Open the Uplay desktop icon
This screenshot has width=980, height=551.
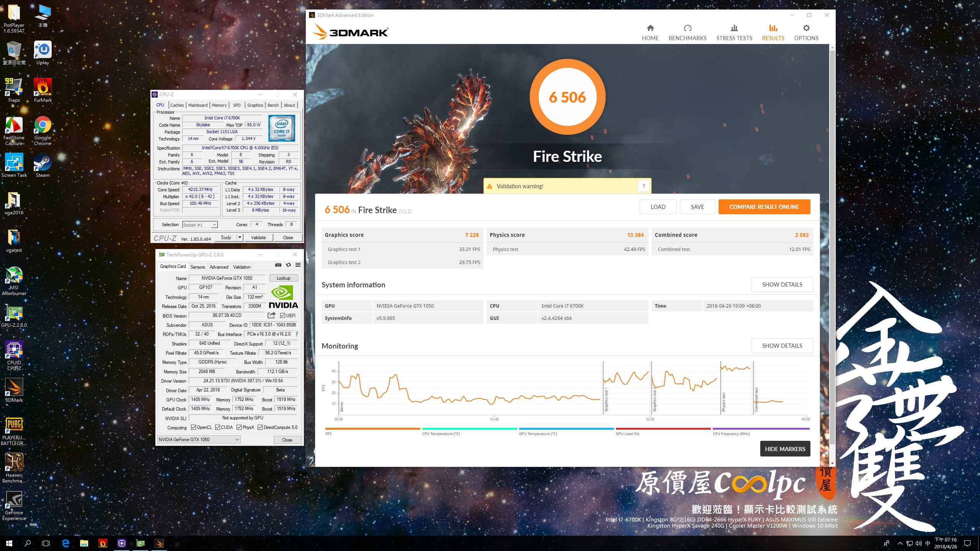tap(42, 53)
